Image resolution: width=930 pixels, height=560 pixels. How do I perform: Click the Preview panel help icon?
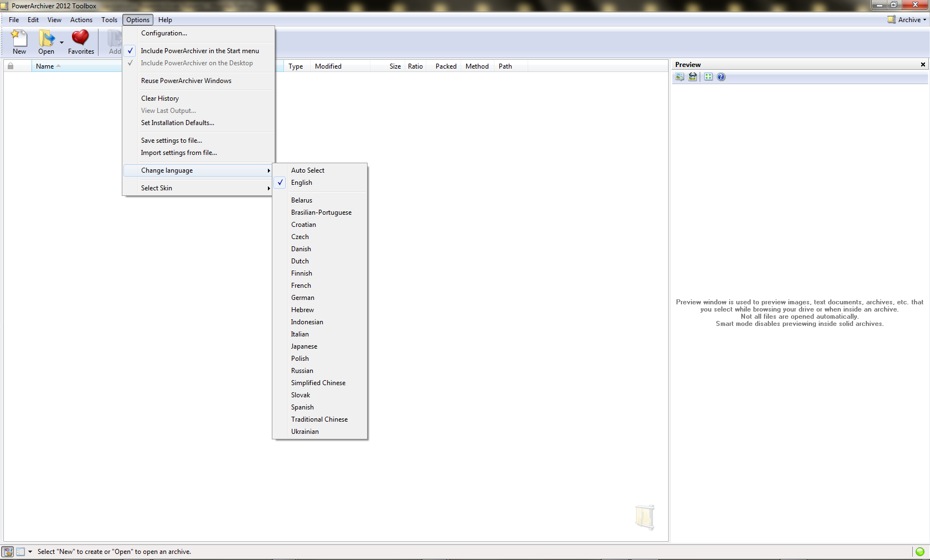(x=721, y=77)
